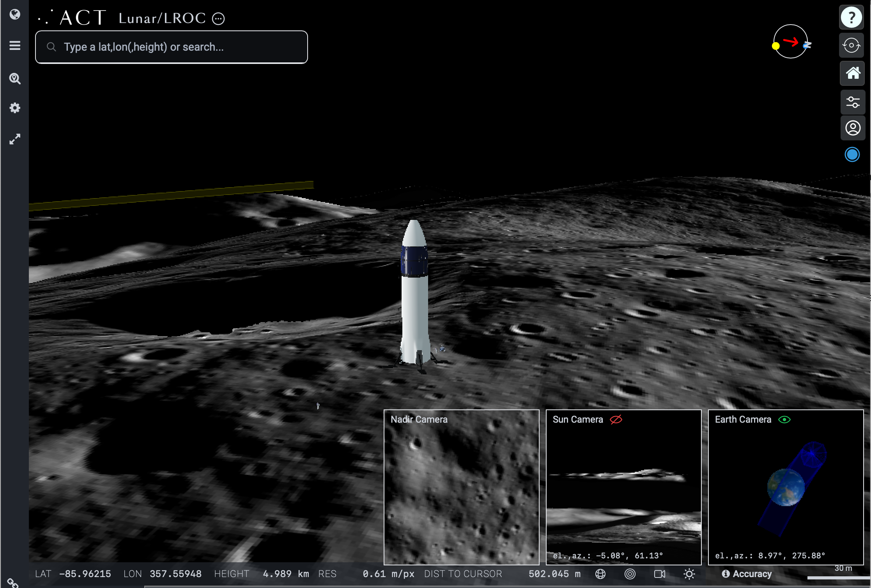The height and width of the screenshot is (588, 871).
Task: Open the gear settings in sidebar
Action: pyautogui.click(x=15, y=108)
